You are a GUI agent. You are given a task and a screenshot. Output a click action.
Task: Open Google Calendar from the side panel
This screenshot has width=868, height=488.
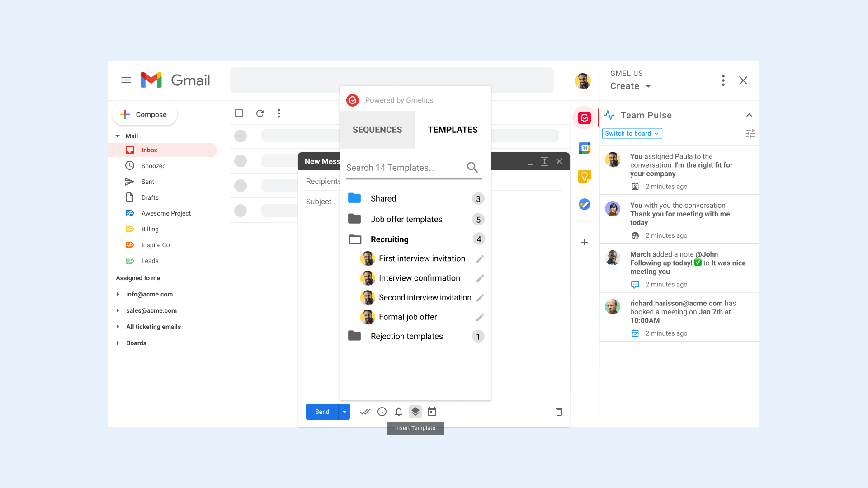(585, 148)
